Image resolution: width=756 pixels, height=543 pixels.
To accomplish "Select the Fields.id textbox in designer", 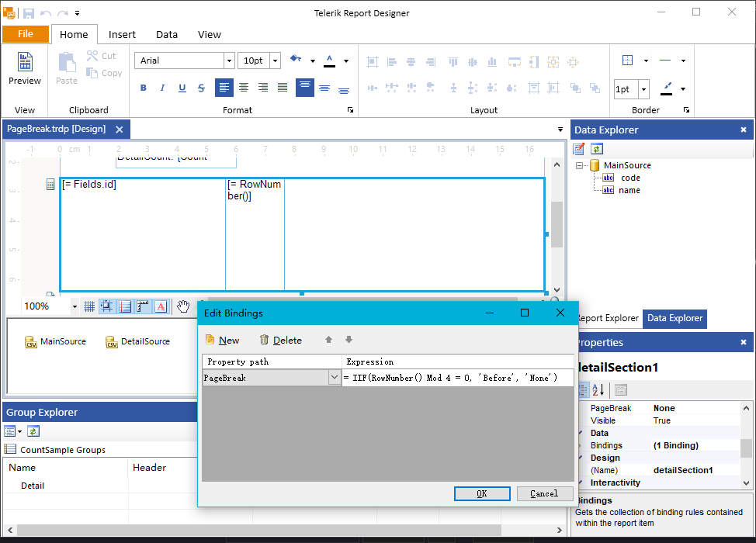I will [143, 234].
